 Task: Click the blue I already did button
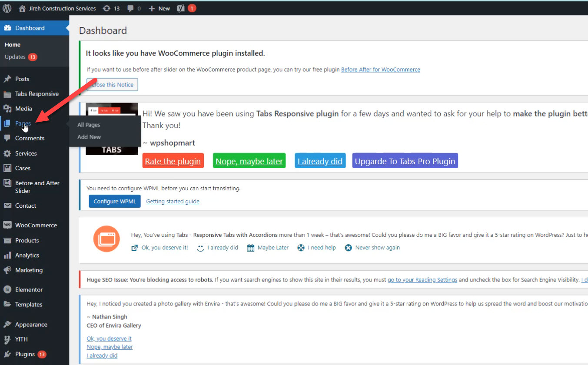click(x=320, y=161)
